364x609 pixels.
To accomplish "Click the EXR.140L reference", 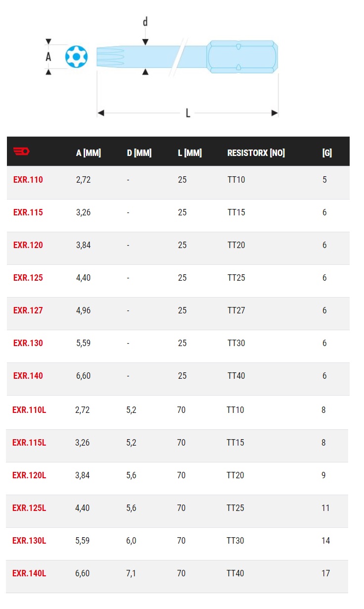I will coord(29,573).
